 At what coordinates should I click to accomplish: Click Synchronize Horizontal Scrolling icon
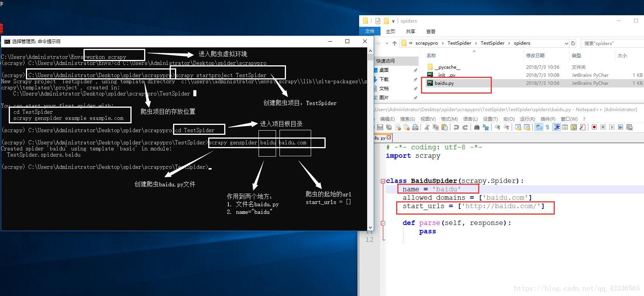527,127
